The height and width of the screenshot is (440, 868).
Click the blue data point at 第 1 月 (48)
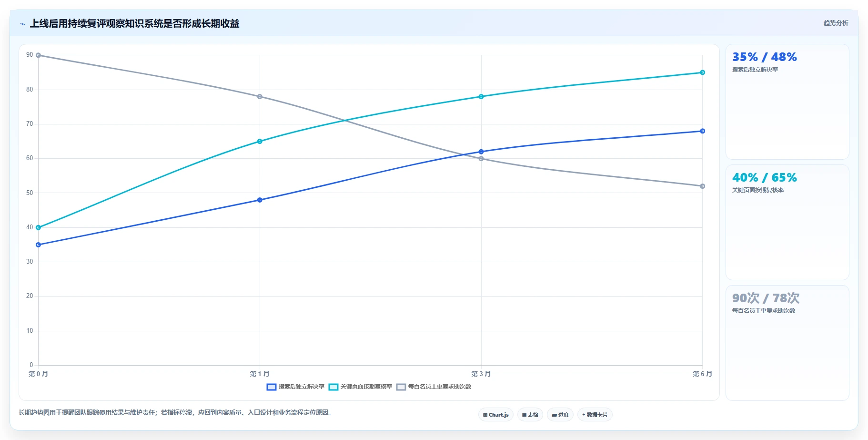pos(260,200)
